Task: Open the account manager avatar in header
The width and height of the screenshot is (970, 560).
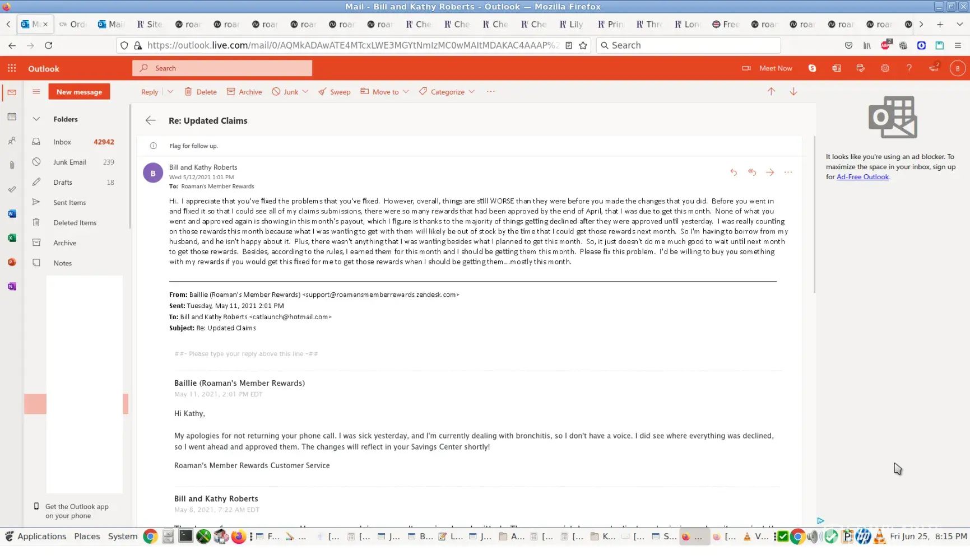Action: click(x=958, y=68)
